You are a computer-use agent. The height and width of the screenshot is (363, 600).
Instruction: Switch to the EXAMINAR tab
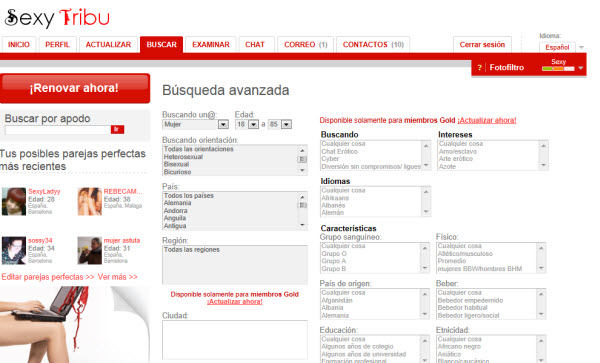211,45
